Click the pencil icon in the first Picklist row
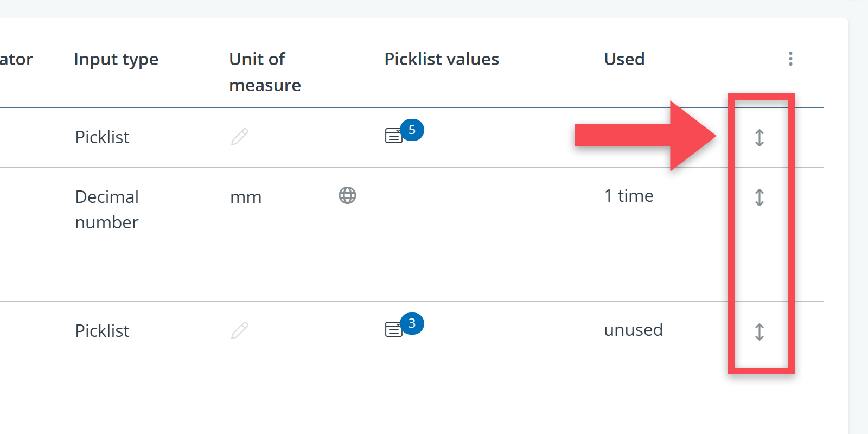This screenshot has height=434, width=868. [240, 137]
